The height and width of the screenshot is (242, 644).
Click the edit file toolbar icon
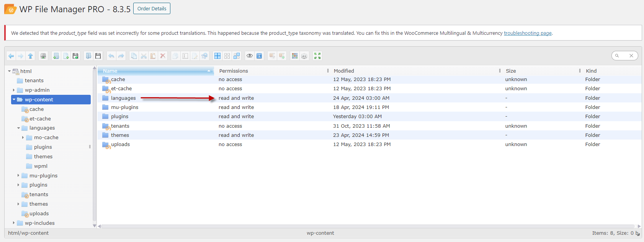coord(195,56)
